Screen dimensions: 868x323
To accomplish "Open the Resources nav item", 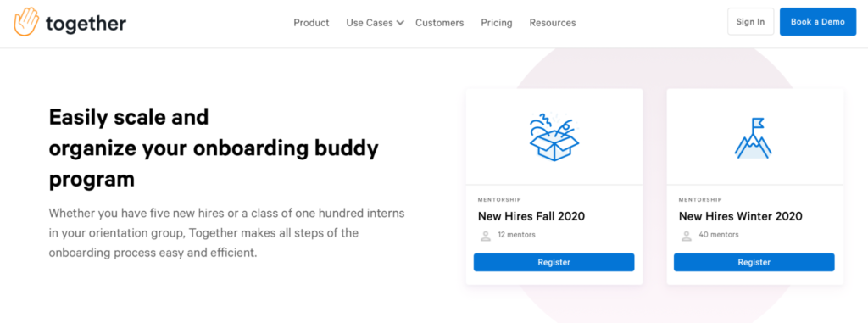I will (x=553, y=23).
